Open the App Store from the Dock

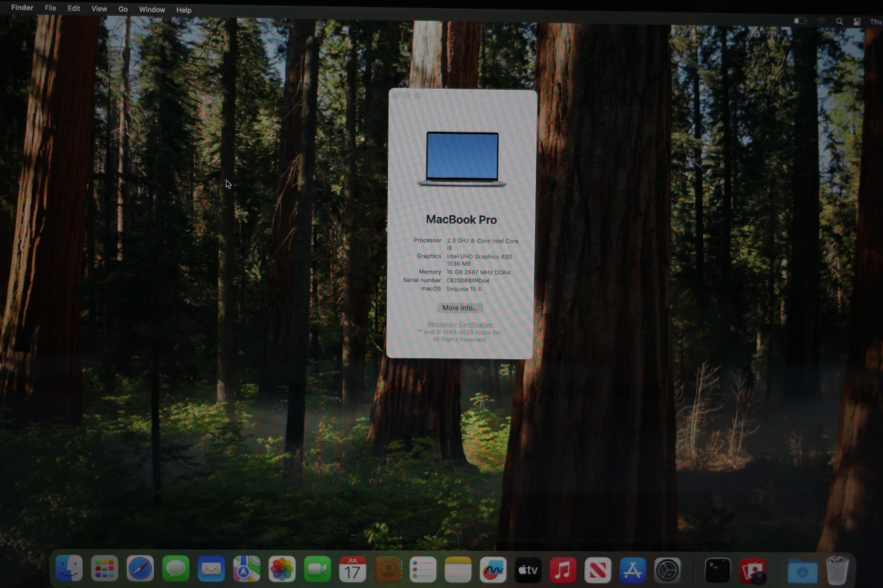632,570
